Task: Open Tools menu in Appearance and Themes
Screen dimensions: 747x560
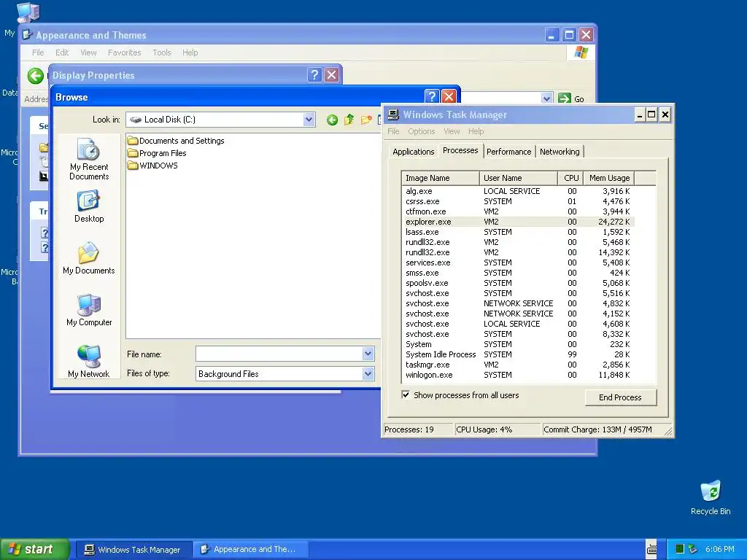Action: pos(161,52)
